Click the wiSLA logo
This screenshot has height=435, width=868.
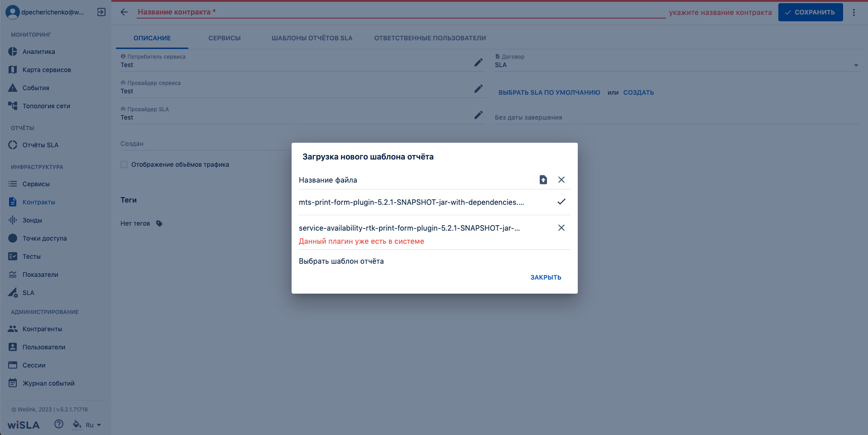click(24, 425)
